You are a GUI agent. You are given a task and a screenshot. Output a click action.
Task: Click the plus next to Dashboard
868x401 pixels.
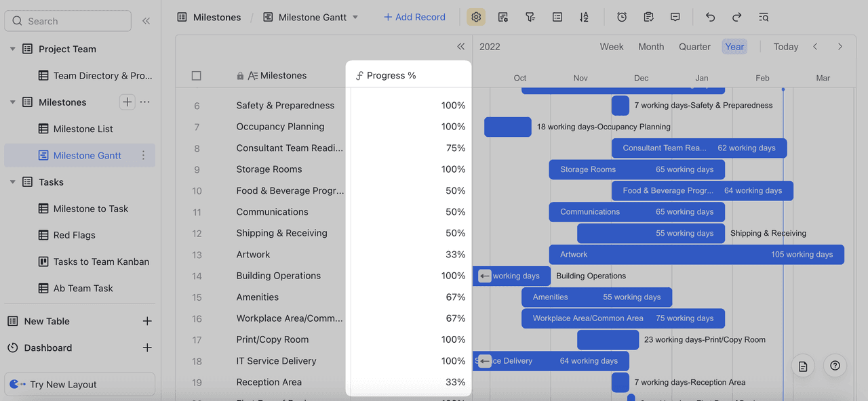point(147,347)
